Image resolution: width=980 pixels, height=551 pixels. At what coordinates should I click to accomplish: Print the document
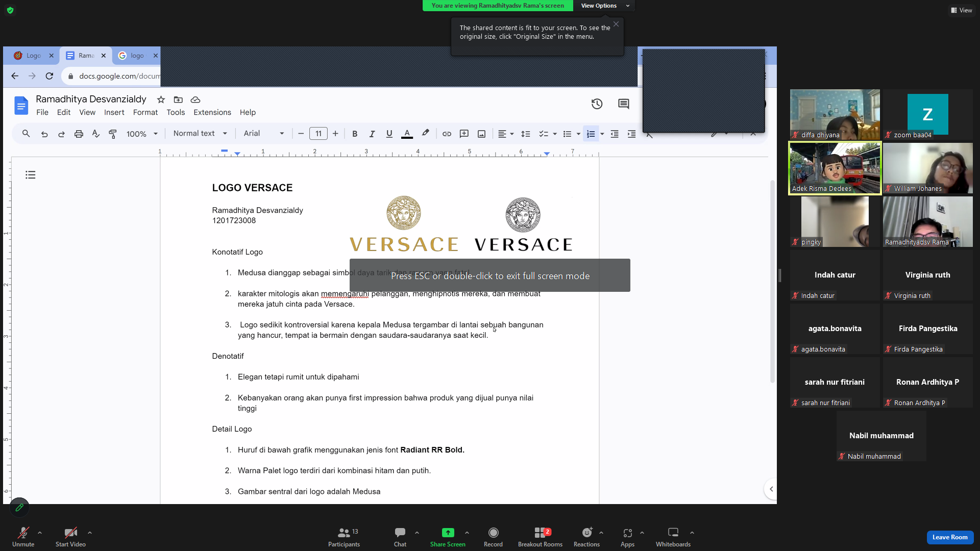point(79,134)
